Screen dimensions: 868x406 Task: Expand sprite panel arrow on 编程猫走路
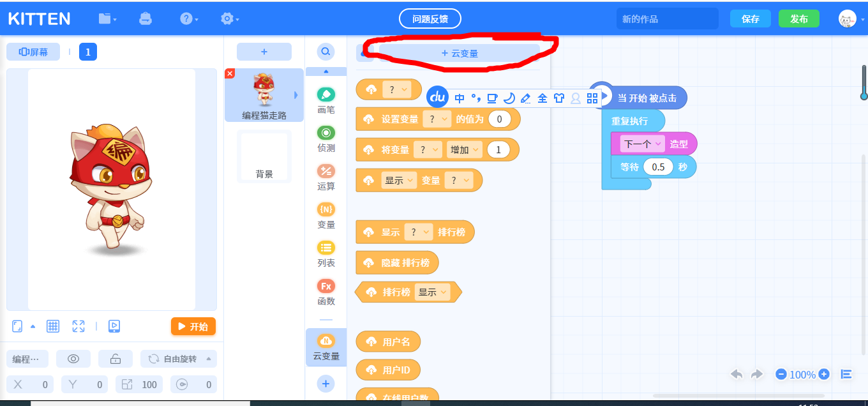click(296, 95)
